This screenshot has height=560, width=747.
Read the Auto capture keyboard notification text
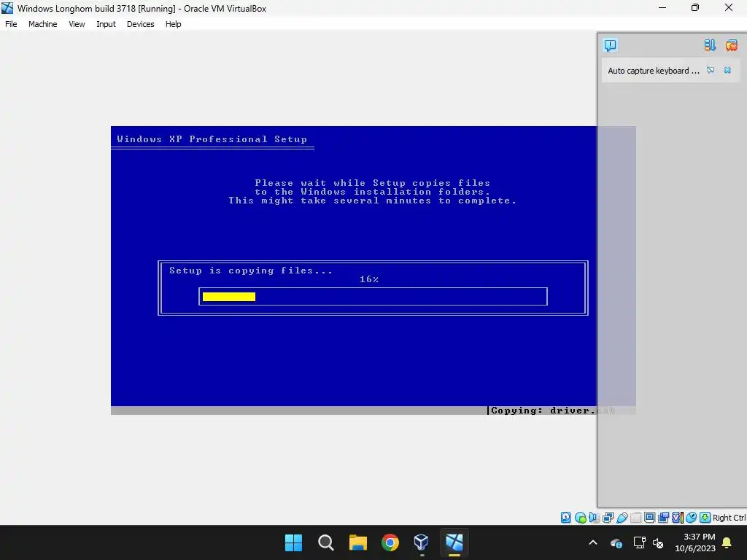coord(653,71)
